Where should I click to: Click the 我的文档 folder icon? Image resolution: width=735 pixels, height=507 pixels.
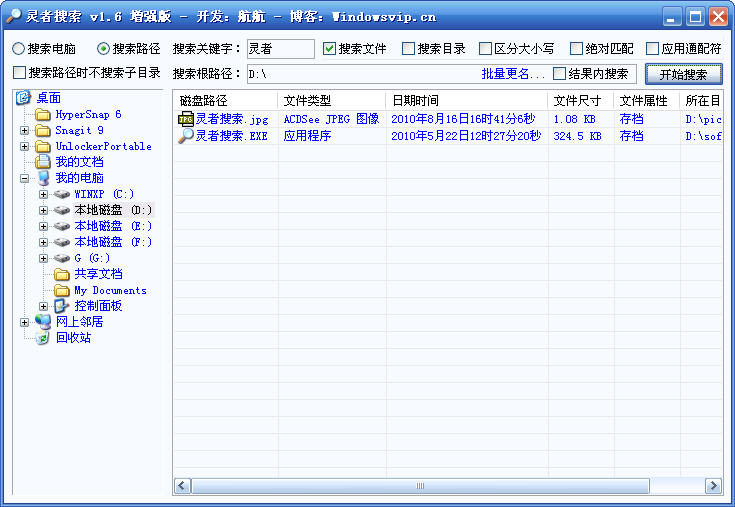pos(43,162)
